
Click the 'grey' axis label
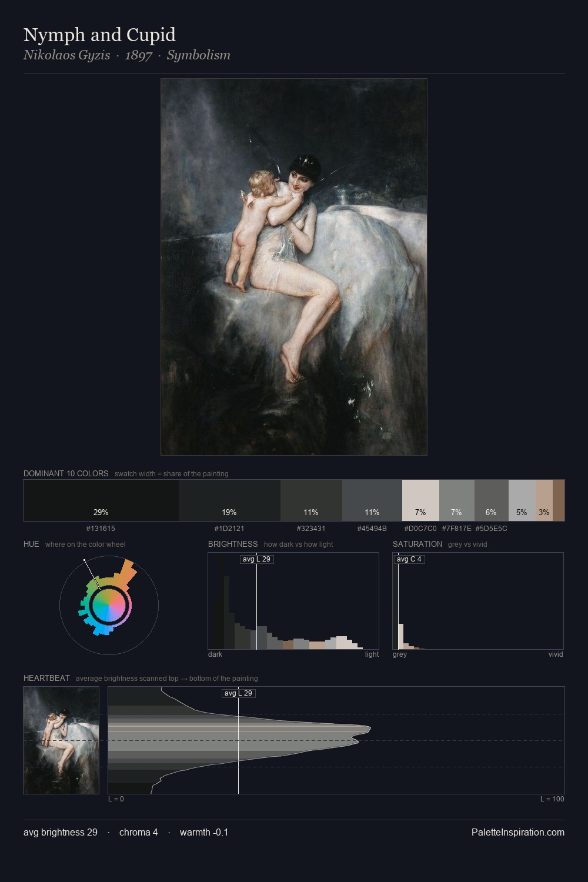[x=400, y=654]
